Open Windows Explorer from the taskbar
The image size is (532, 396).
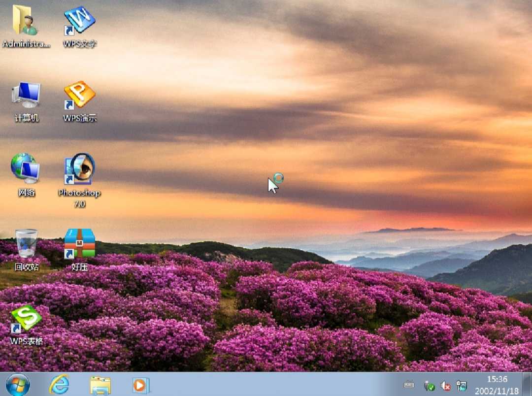[x=100, y=385]
